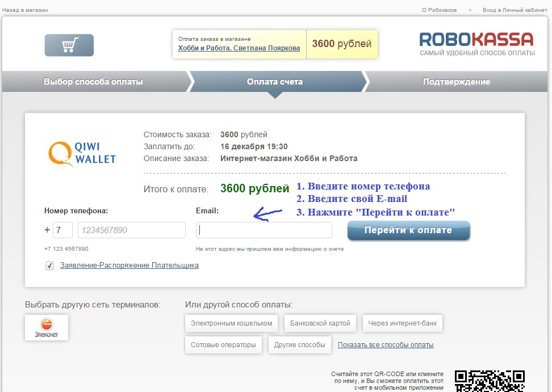Click the phone example +7 123 4567890
The image size is (552, 392).
pyautogui.click(x=66, y=249)
